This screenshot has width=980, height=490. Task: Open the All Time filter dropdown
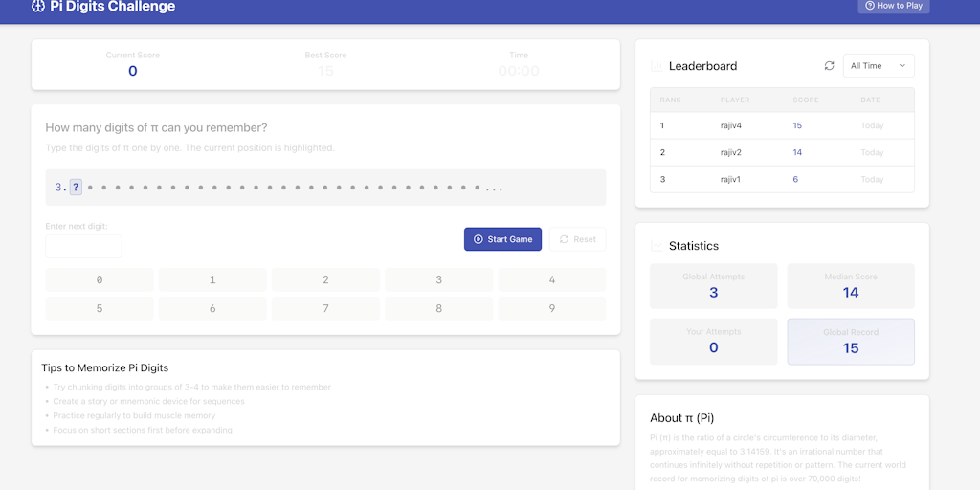coord(878,66)
